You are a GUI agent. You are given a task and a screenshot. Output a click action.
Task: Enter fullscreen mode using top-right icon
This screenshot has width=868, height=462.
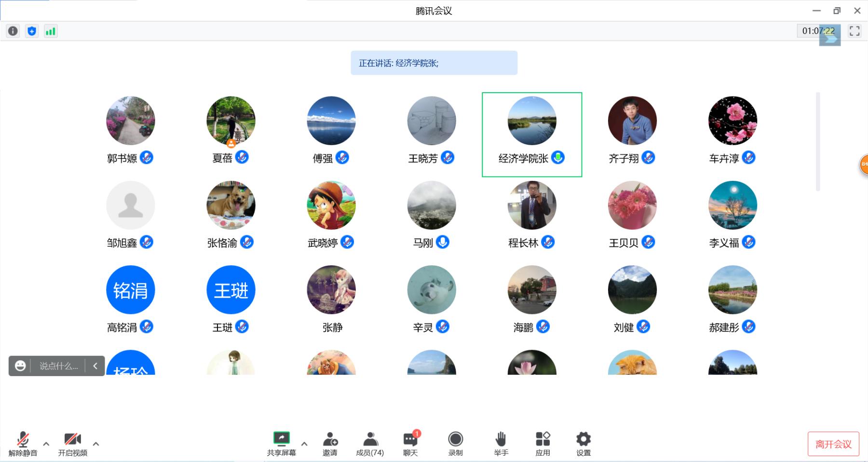[x=854, y=31]
